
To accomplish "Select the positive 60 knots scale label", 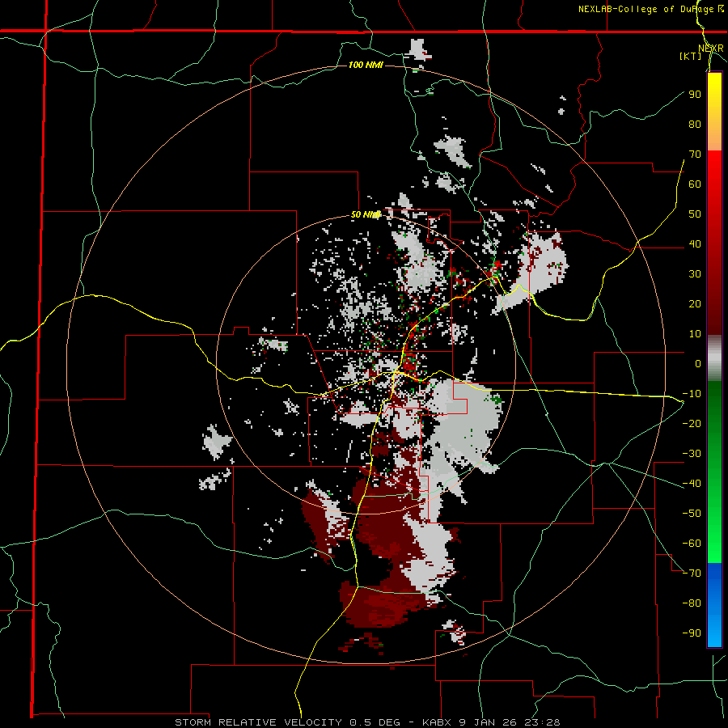I will coord(695,184).
